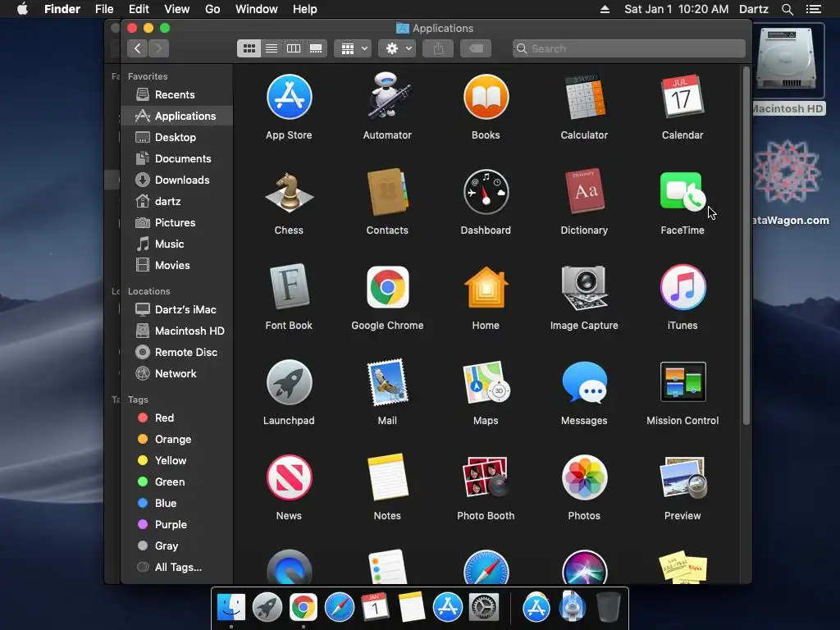Click the Finder window vertical scrollbar

pos(746,246)
